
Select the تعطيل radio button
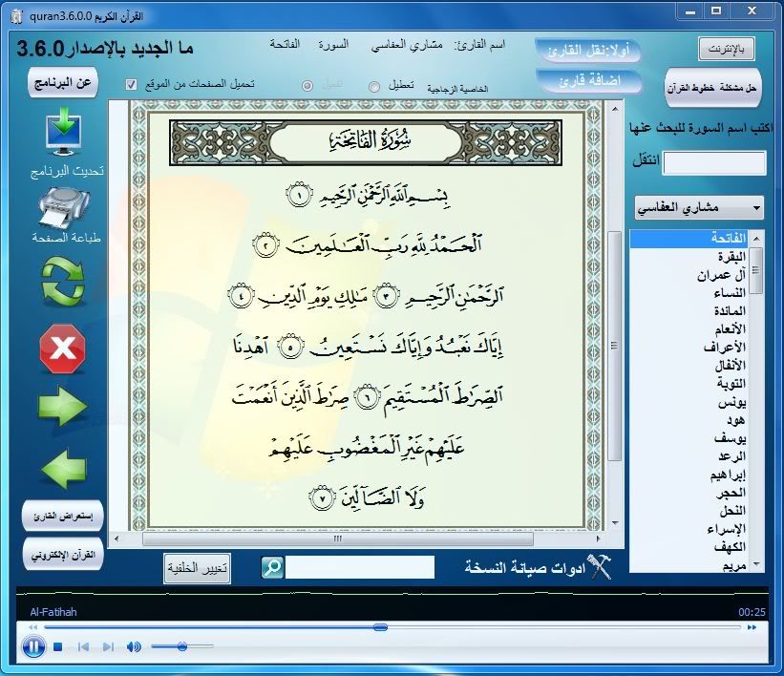(374, 87)
